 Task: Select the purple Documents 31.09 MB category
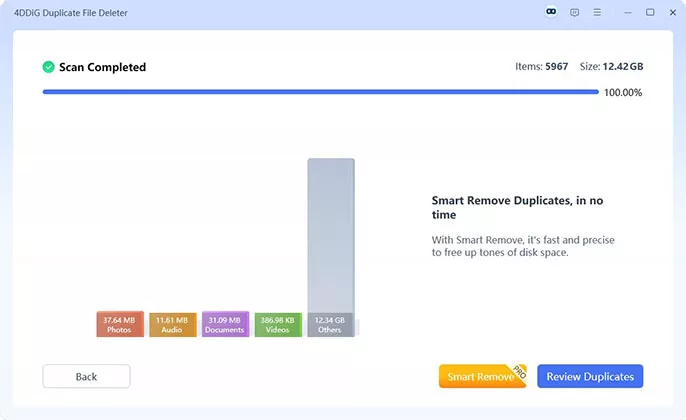tap(225, 324)
